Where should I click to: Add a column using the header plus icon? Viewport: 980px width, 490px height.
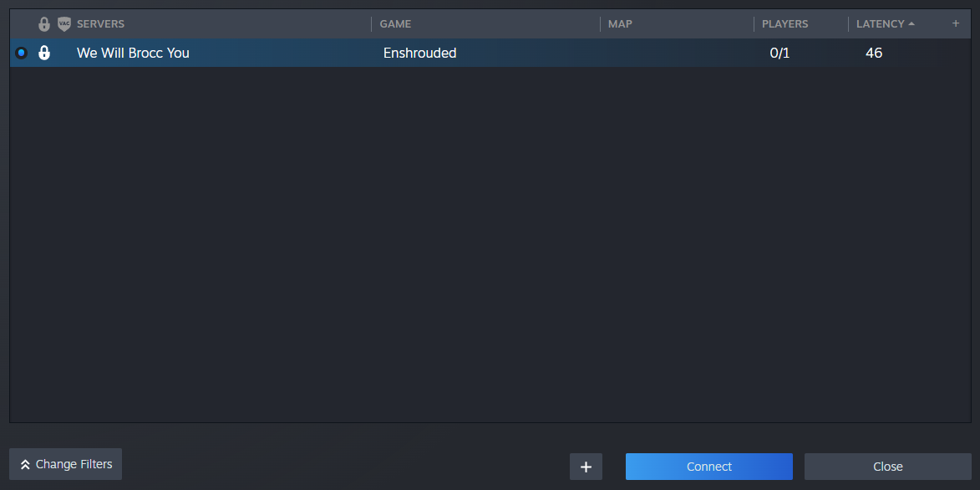coord(955,23)
